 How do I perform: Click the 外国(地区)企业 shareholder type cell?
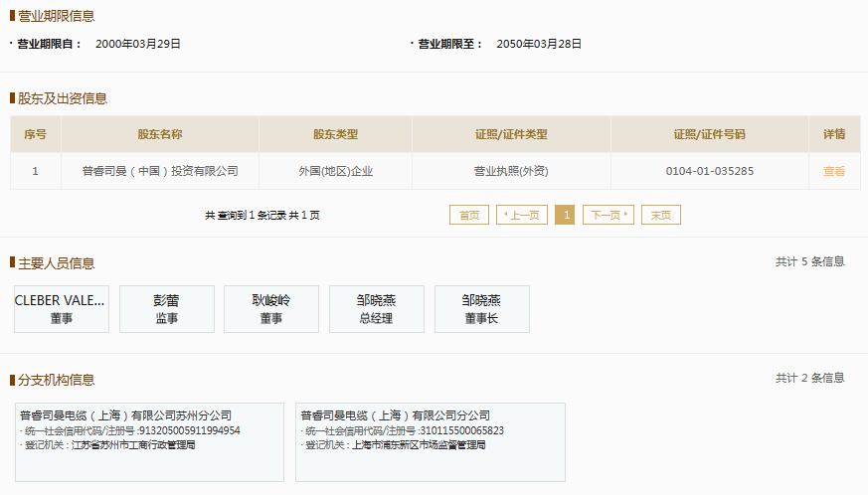click(x=335, y=171)
